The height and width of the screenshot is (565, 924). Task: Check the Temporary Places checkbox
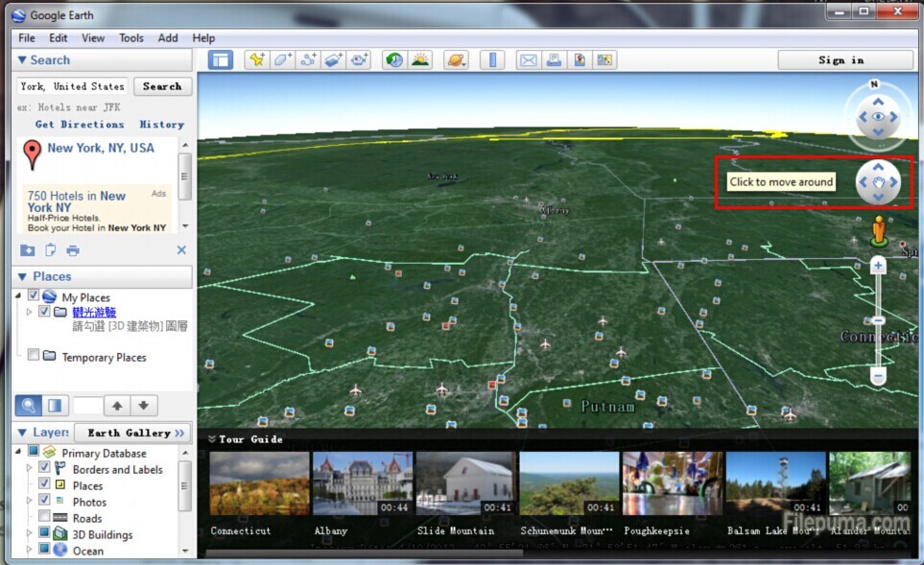(34, 356)
